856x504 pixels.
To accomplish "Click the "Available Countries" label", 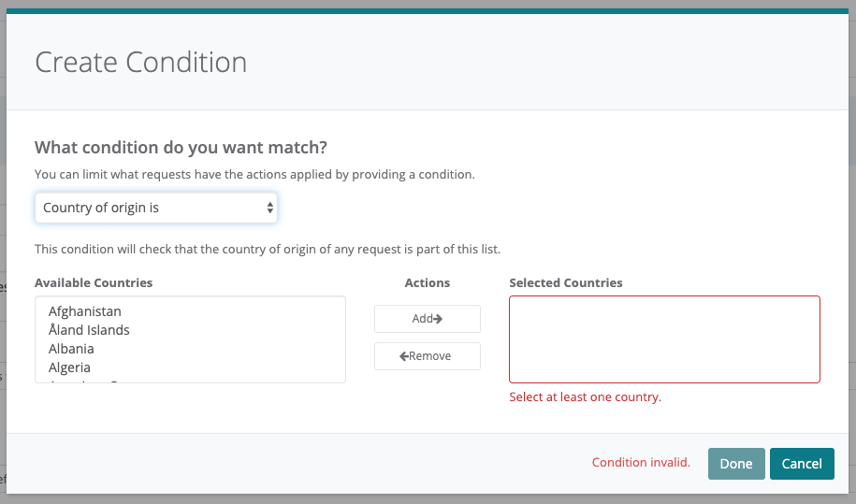I will pyautogui.click(x=94, y=282).
